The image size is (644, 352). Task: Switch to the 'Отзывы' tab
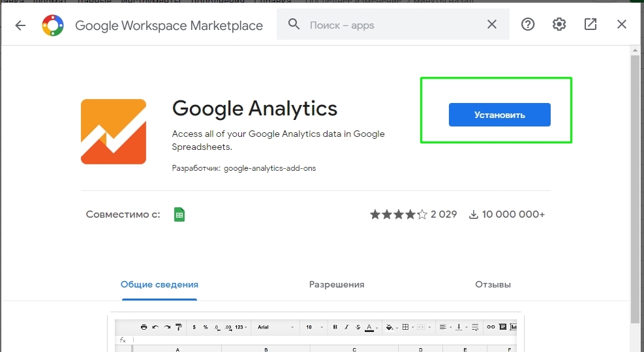click(x=493, y=285)
